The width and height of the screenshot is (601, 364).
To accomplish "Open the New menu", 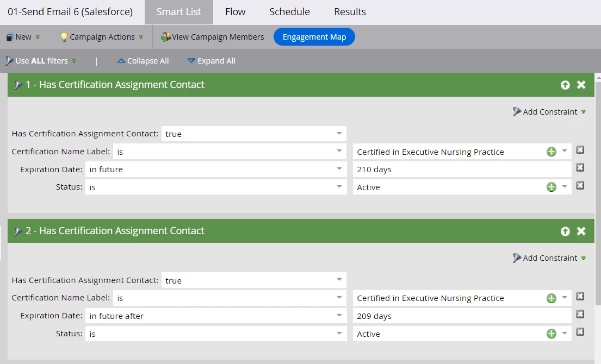I will point(23,37).
